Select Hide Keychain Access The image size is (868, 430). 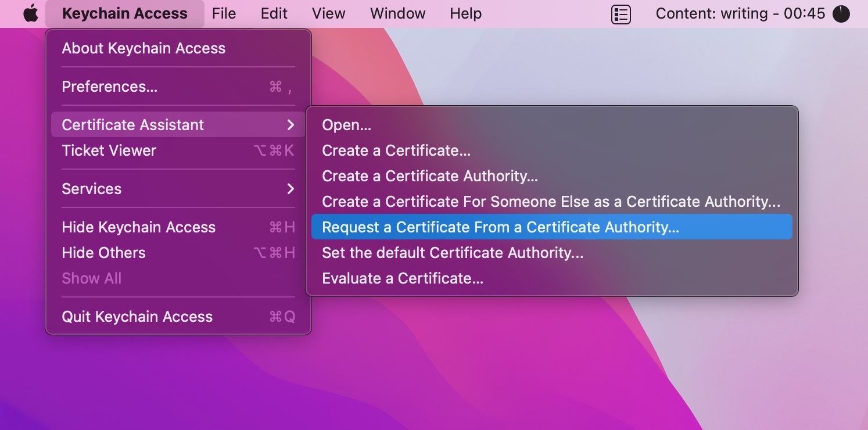click(178, 227)
